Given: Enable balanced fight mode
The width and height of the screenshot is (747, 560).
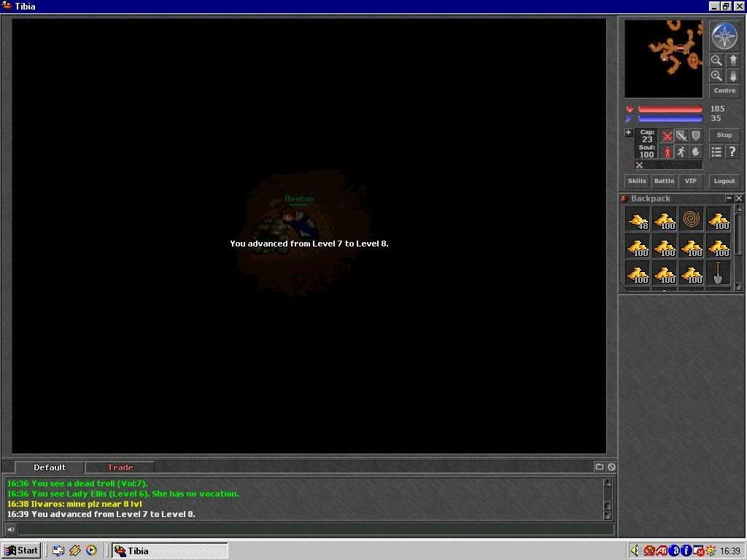Looking at the screenshot, I should (682, 136).
